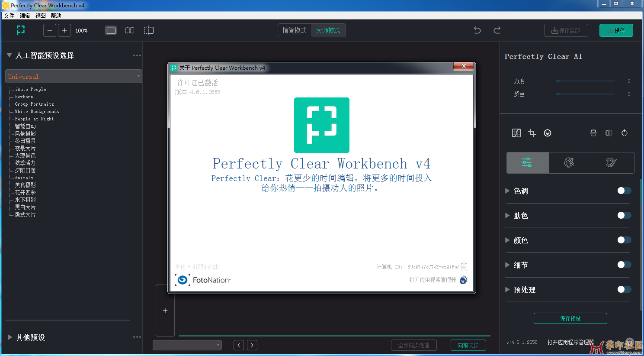Expand the 色调 section
Screen dimensions: 644x356
(507, 191)
